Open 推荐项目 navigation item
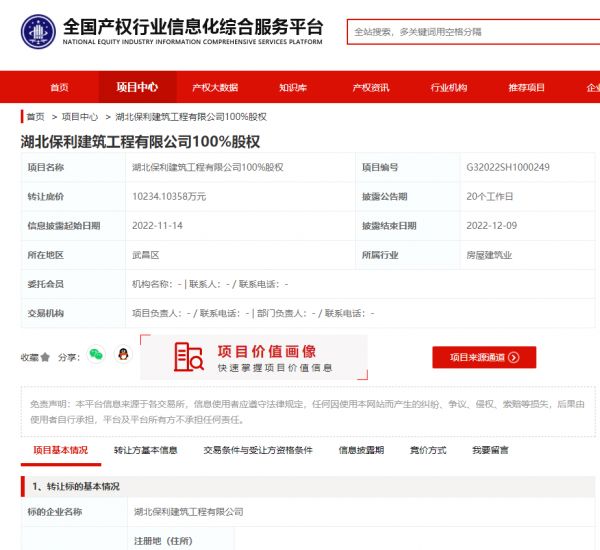 (x=527, y=88)
